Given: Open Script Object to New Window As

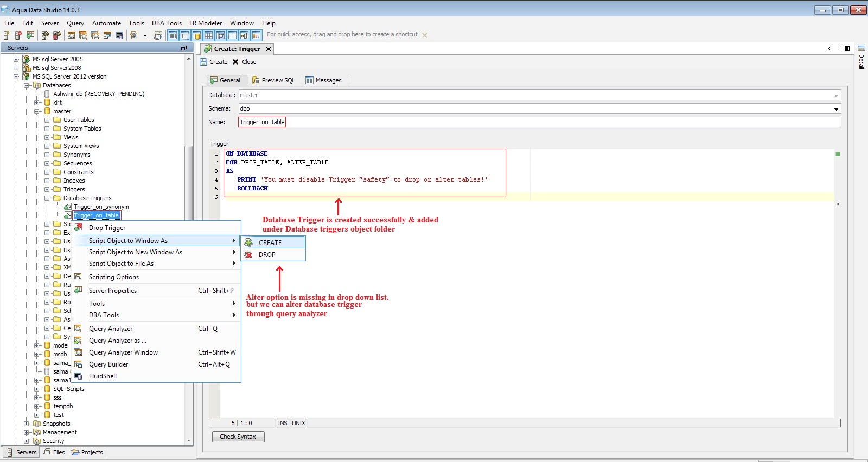Looking at the screenshot, I should [x=157, y=252].
